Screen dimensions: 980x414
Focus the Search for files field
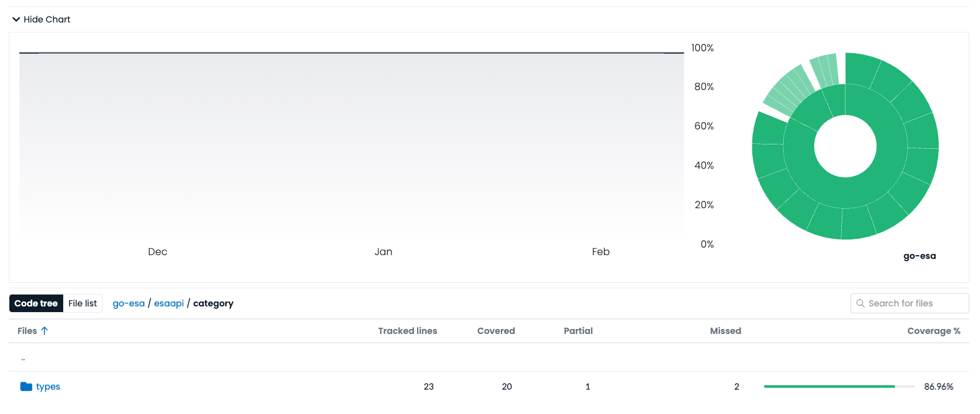tap(913, 303)
